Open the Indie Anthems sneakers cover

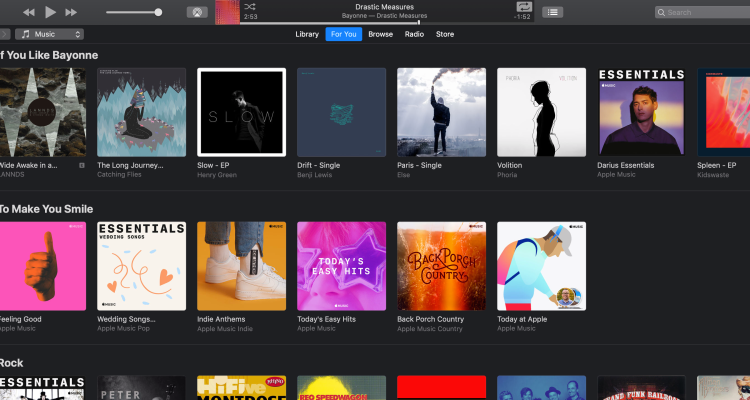(x=242, y=266)
